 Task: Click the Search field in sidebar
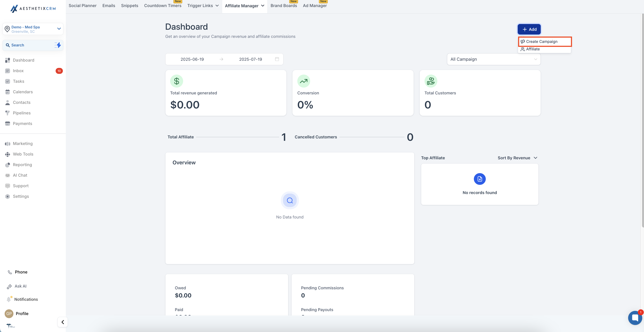click(33, 45)
